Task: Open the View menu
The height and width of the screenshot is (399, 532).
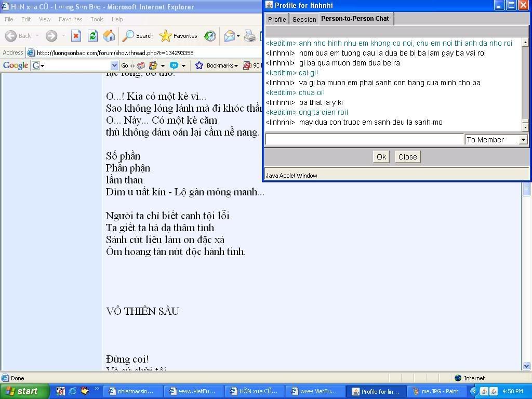Action: [45, 19]
